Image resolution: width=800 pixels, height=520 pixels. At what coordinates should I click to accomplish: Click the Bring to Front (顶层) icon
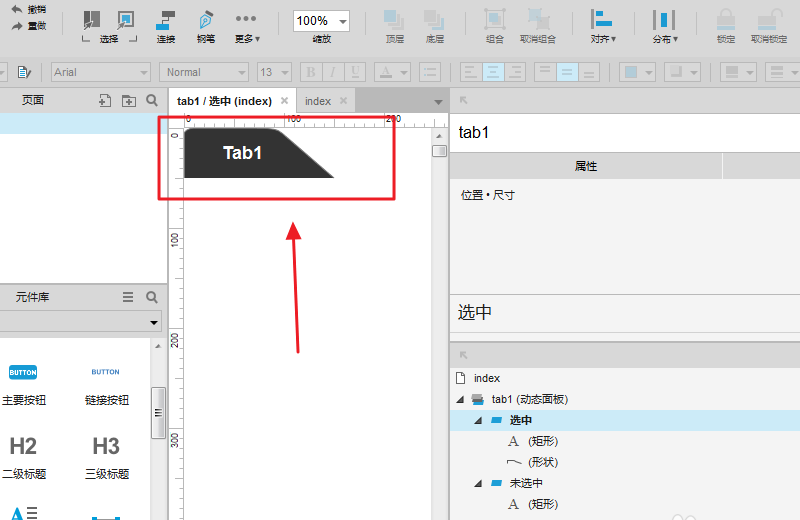(395, 27)
